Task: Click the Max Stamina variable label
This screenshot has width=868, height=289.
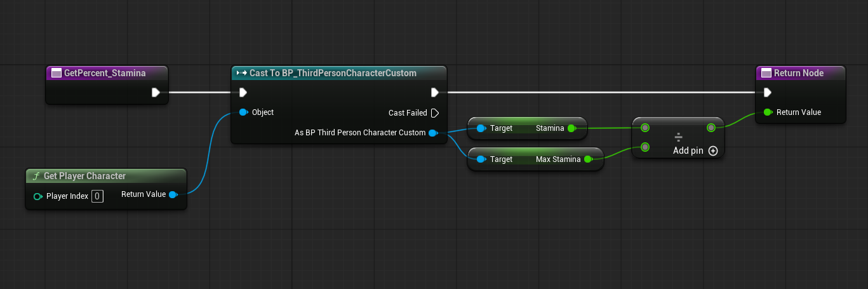Action: (x=558, y=159)
